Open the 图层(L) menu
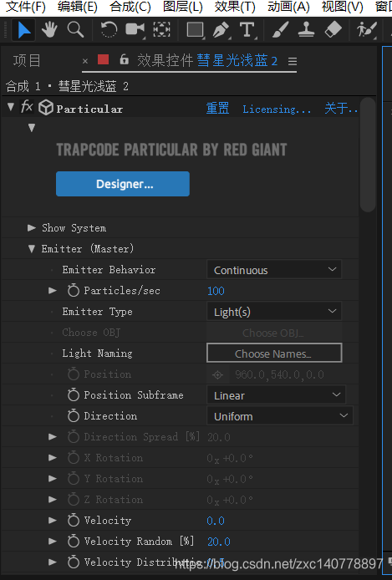This screenshot has height=580, width=392. [183, 7]
